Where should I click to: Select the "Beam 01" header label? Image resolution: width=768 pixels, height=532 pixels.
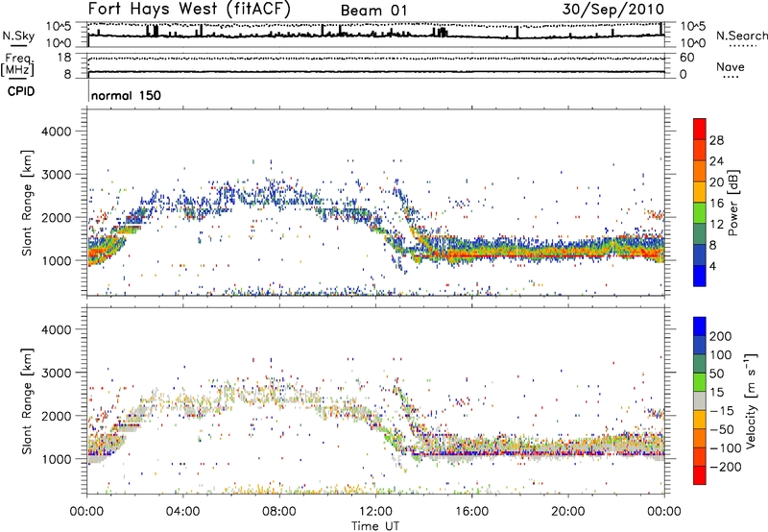373,11
